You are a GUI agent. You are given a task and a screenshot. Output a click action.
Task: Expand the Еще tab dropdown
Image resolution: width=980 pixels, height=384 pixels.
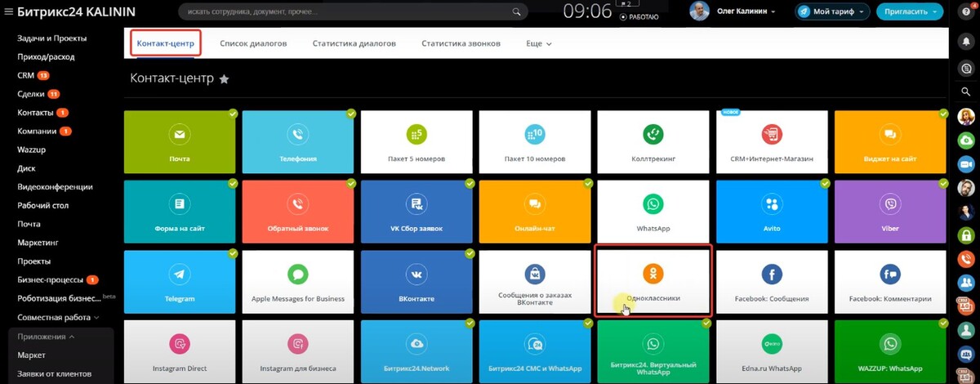pyautogui.click(x=539, y=43)
